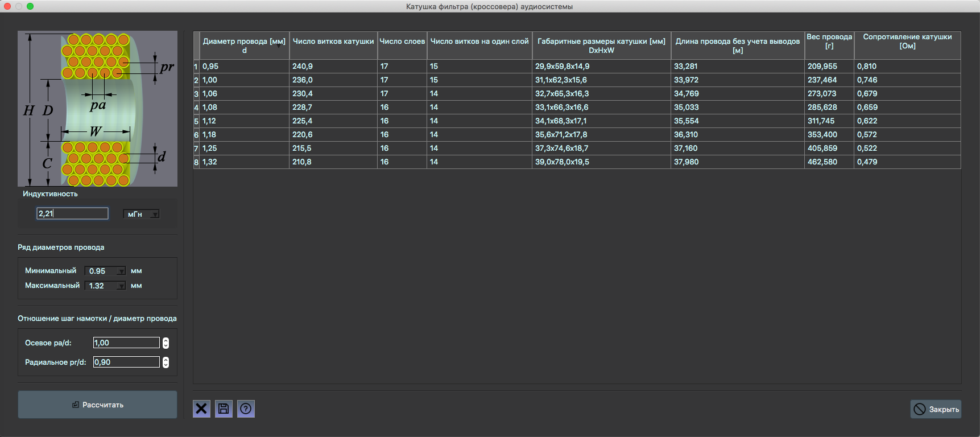Sort by Диаметр провода column header

(245, 46)
